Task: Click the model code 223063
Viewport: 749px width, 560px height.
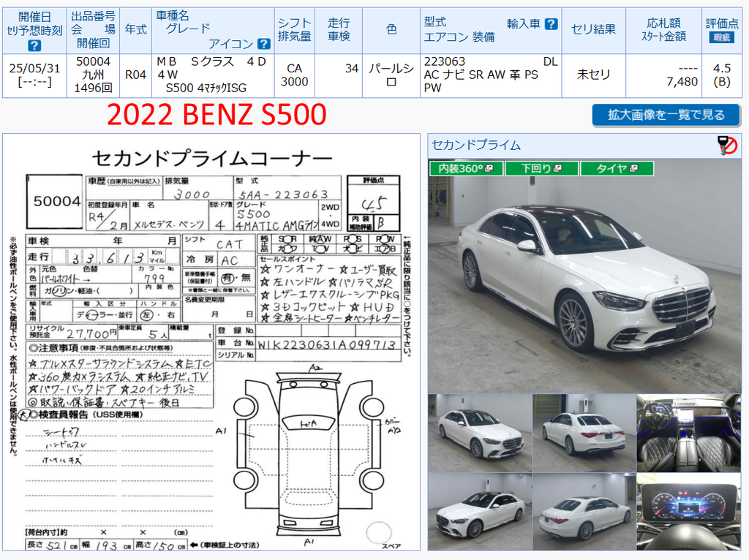Action: (x=444, y=61)
